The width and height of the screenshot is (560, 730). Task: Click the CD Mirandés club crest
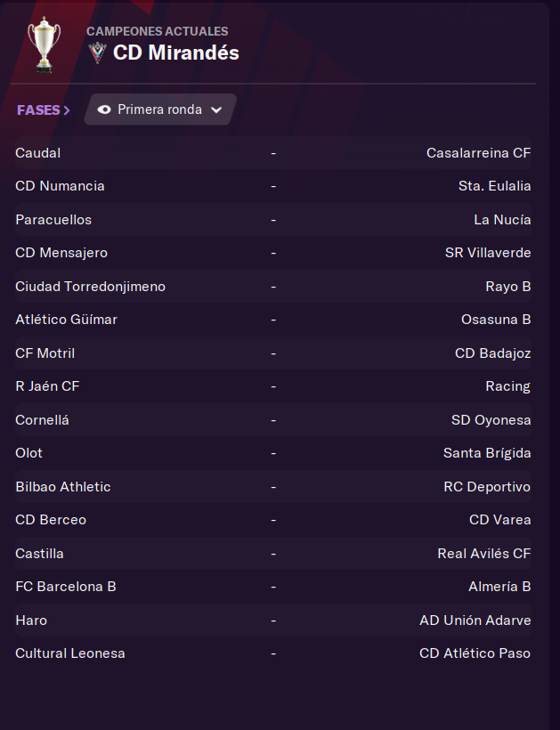[98, 53]
